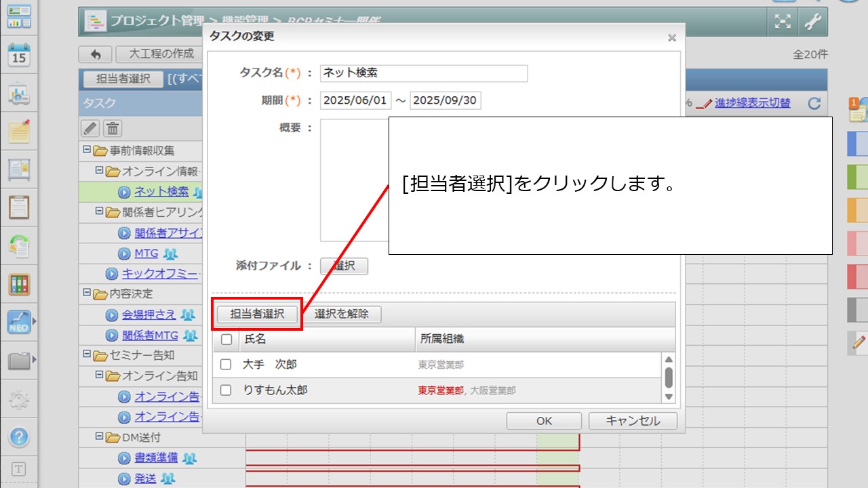This screenshot has height=488, width=868.
Task: Open the NEO chart icon in sidebar
Action: coord(19,321)
